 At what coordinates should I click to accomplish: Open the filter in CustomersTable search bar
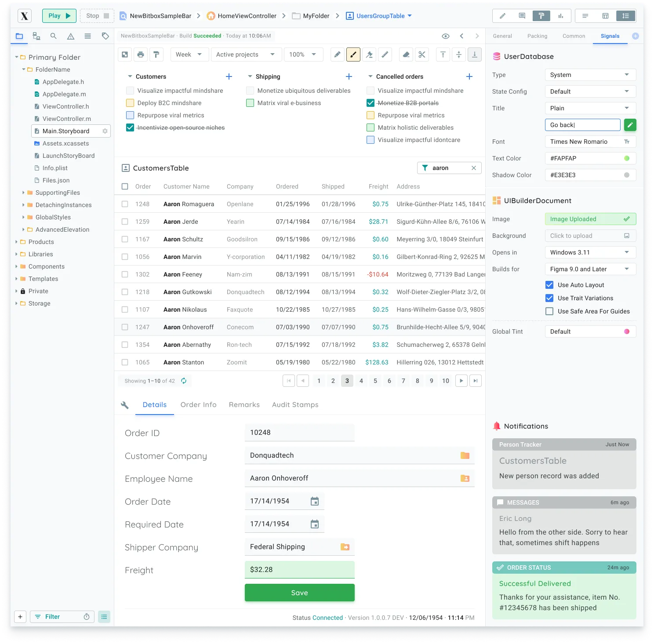pos(425,167)
